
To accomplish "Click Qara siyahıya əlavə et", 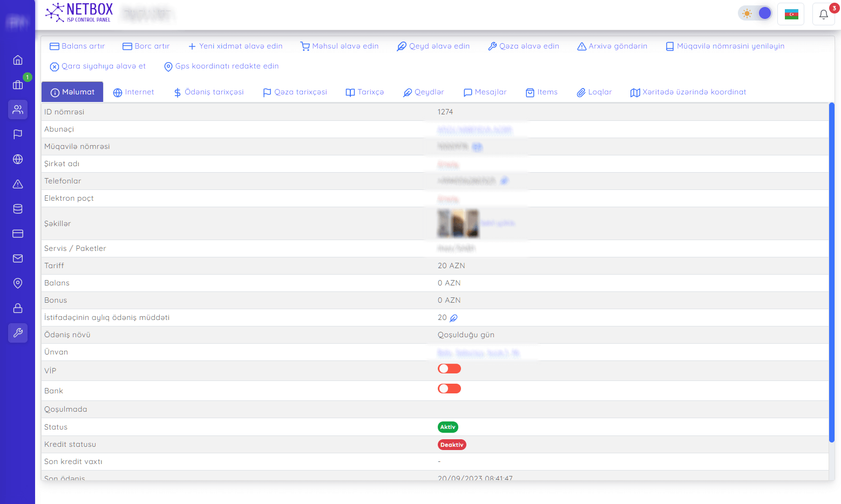I will point(98,66).
